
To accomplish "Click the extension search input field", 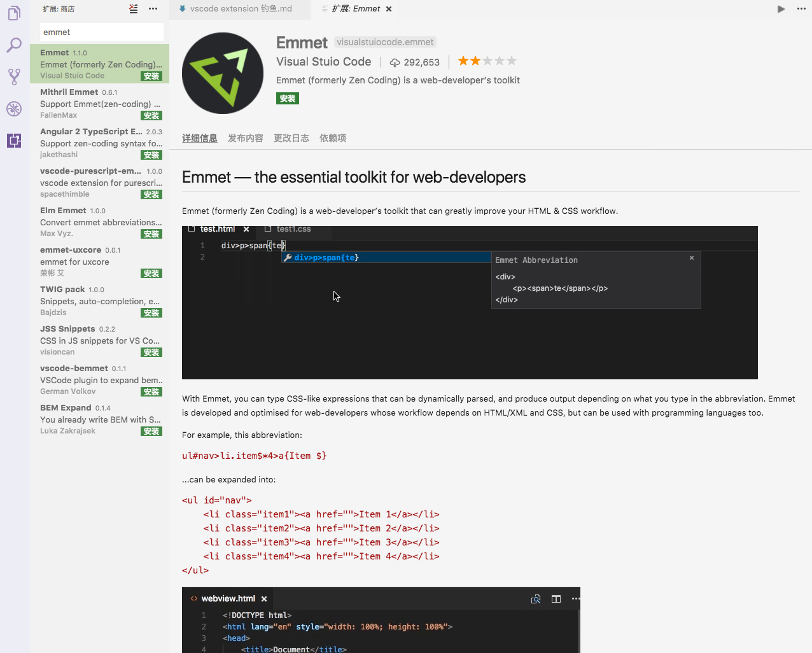I will pyautogui.click(x=102, y=32).
